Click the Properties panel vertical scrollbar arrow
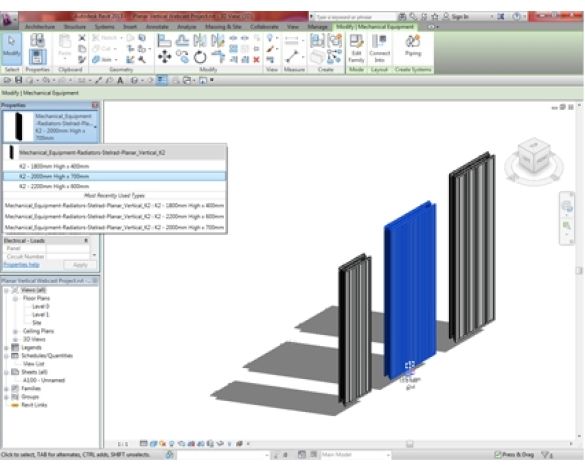The width and height of the screenshot is (585, 471). tap(94, 255)
